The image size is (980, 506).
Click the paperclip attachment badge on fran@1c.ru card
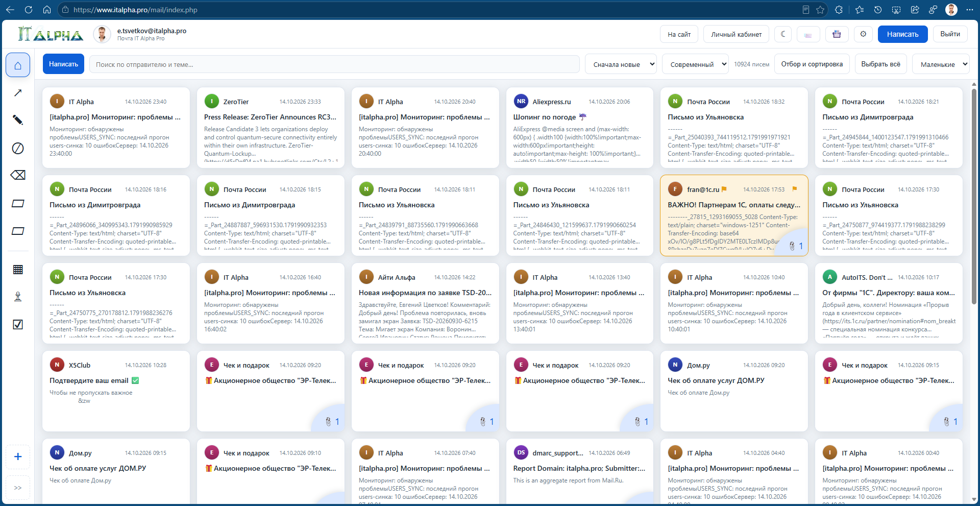pos(796,246)
